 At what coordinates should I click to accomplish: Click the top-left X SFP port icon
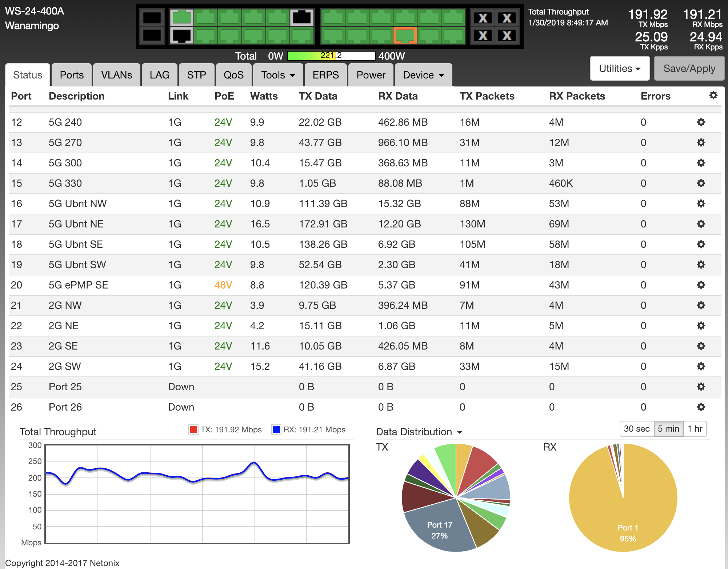(x=483, y=18)
